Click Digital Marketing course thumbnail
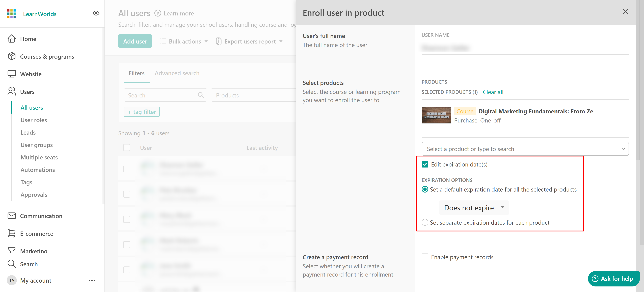644x292 pixels. pyautogui.click(x=436, y=115)
